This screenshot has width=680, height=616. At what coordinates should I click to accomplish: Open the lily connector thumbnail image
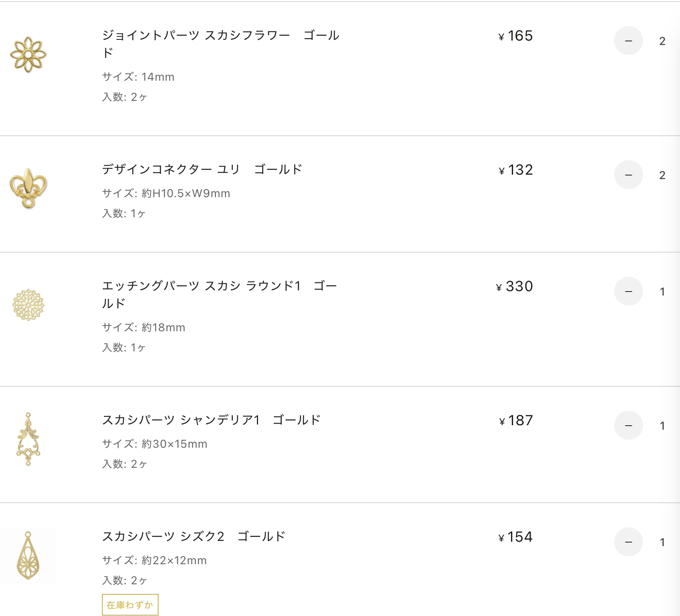click(28, 188)
